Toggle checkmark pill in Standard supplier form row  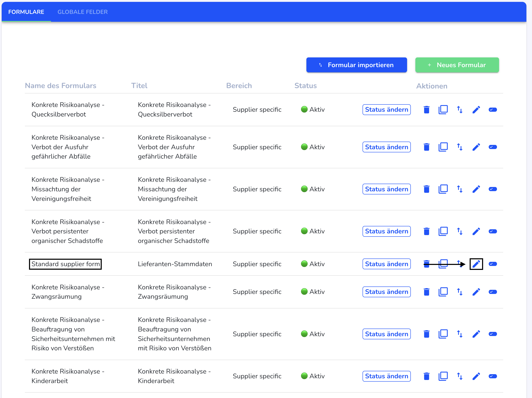[x=493, y=264]
